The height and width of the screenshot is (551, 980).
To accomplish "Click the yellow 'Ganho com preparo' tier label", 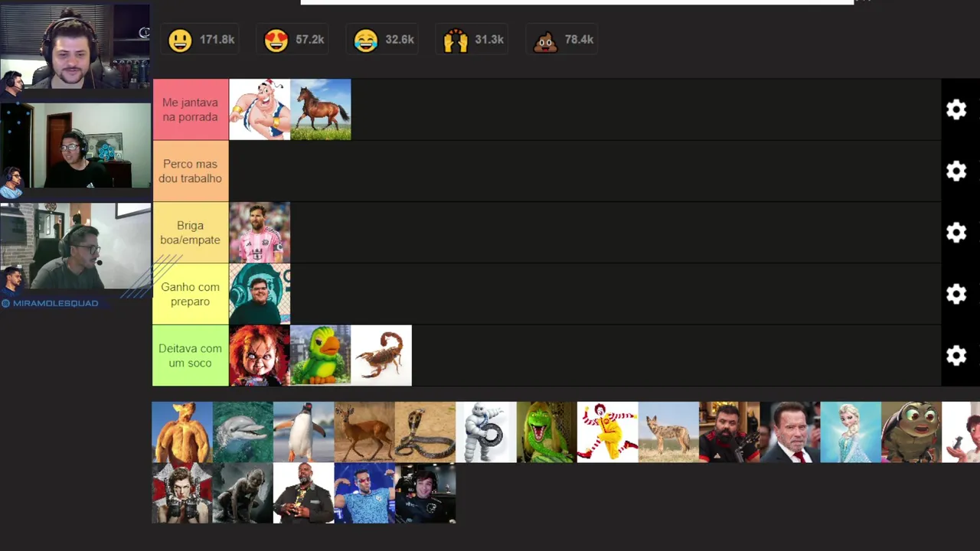I will 191,294.
